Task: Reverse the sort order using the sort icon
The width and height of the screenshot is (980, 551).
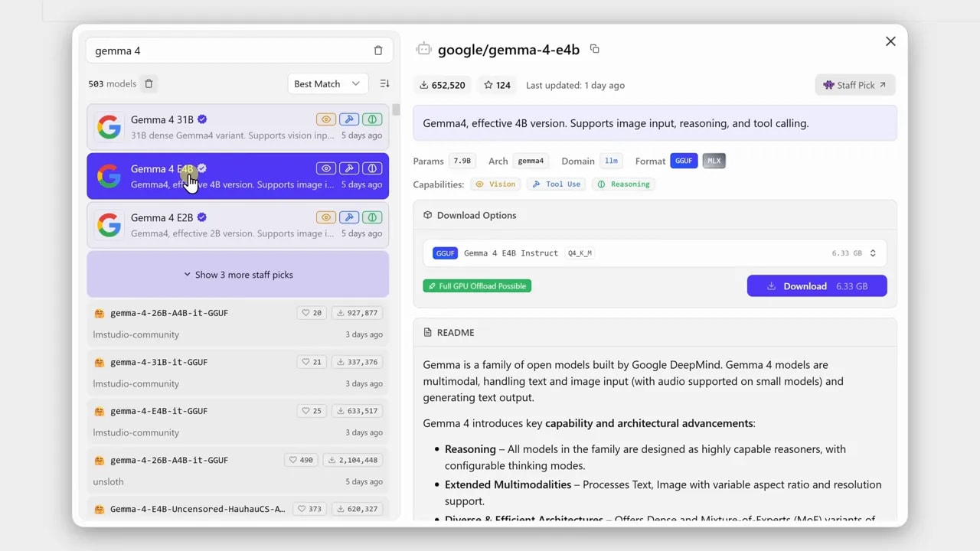Action: (384, 83)
